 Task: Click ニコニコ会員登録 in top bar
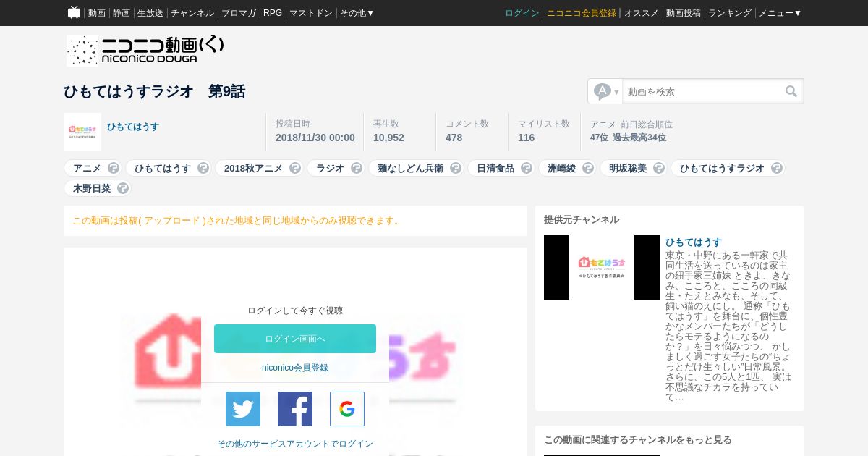pos(582,13)
